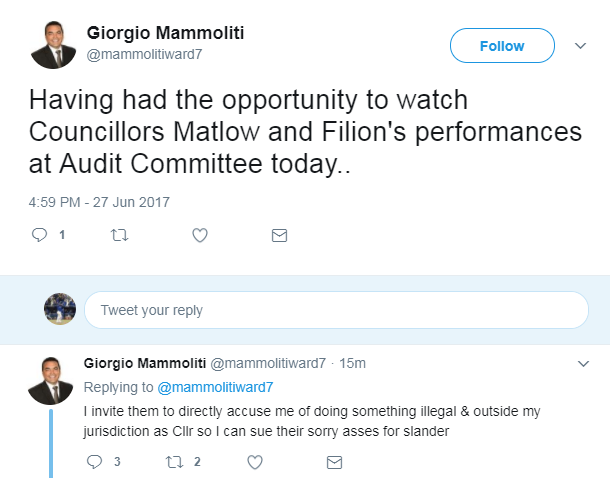Send main tweet via direct message
Screen dimensions: 610x478
point(280,235)
